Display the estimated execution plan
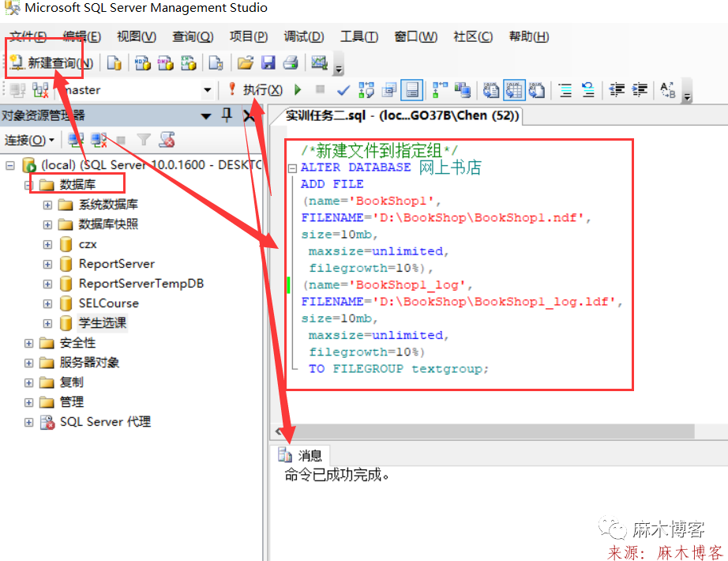The image size is (728, 561). [366, 90]
